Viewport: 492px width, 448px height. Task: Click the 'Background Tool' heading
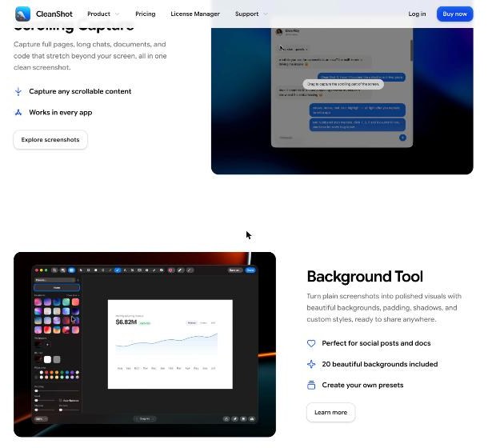point(365,276)
